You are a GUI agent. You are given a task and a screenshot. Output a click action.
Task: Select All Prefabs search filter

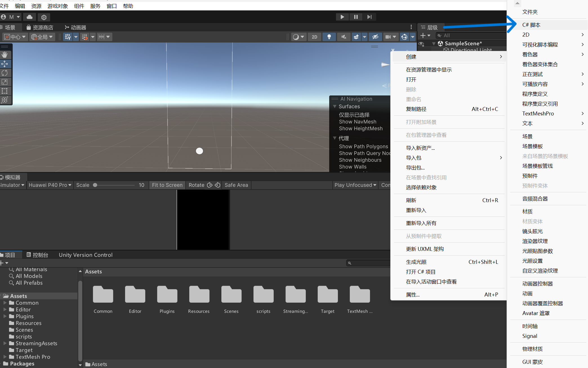pos(29,283)
